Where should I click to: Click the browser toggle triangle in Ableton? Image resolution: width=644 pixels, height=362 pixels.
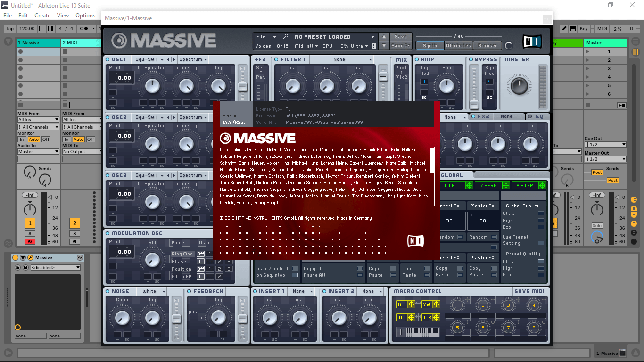8,41
